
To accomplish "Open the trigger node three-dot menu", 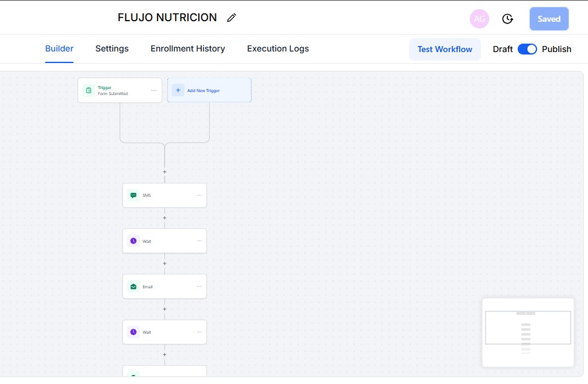I will click(x=154, y=90).
